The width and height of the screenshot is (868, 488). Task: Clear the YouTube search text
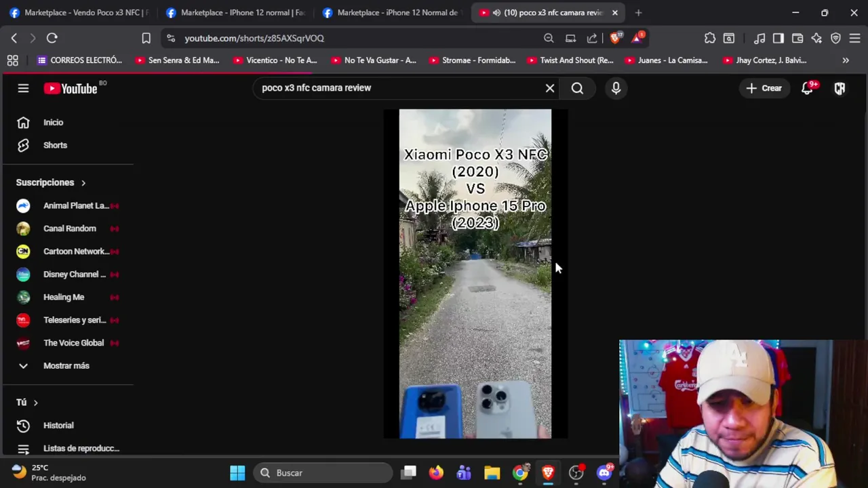point(550,88)
